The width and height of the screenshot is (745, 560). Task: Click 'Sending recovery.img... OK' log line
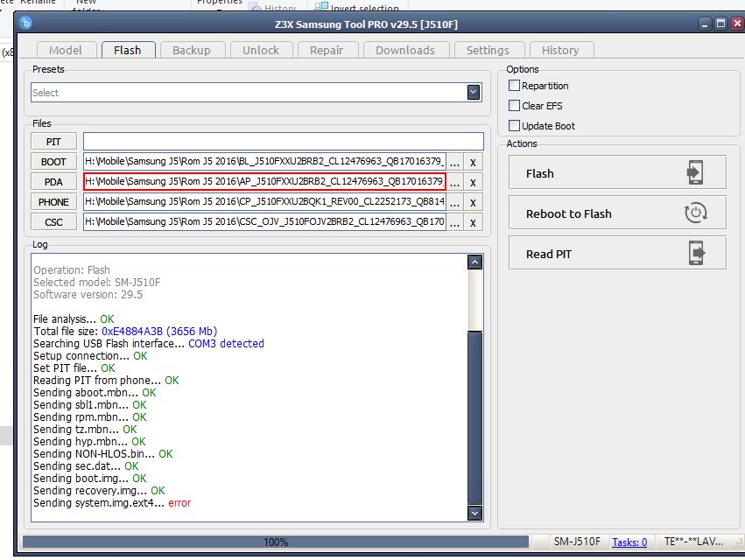point(99,490)
